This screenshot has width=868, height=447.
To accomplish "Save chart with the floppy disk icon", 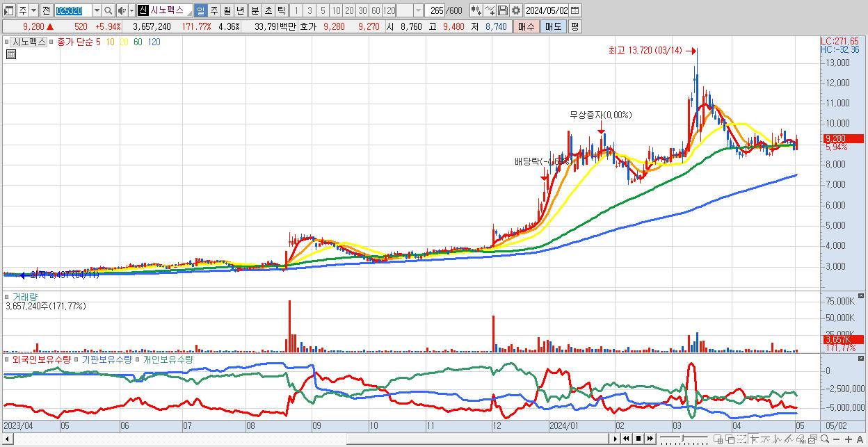I will [x=503, y=10].
